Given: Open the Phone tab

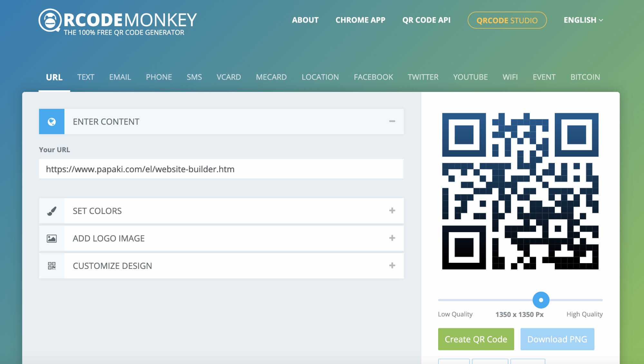Looking at the screenshot, I should point(159,77).
